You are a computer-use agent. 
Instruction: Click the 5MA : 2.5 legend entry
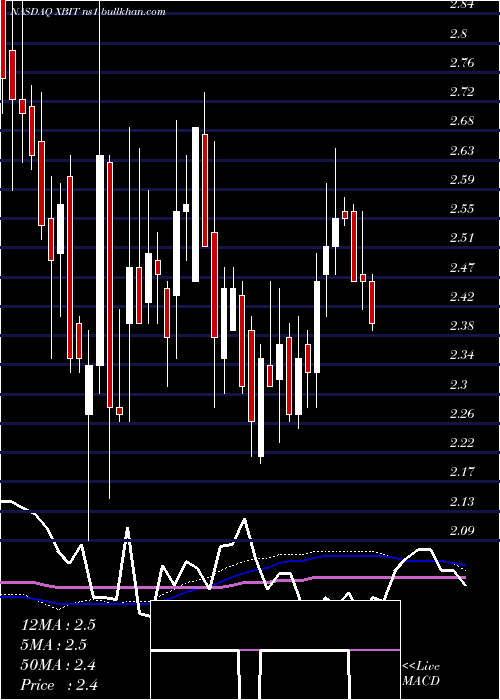[54, 645]
